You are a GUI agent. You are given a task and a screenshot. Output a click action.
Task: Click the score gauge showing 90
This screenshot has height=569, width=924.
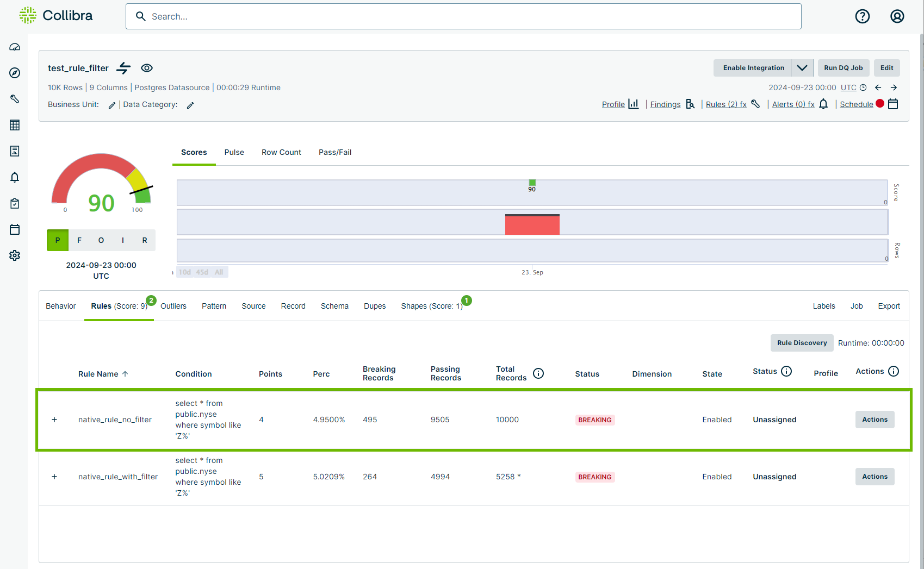(x=101, y=182)
